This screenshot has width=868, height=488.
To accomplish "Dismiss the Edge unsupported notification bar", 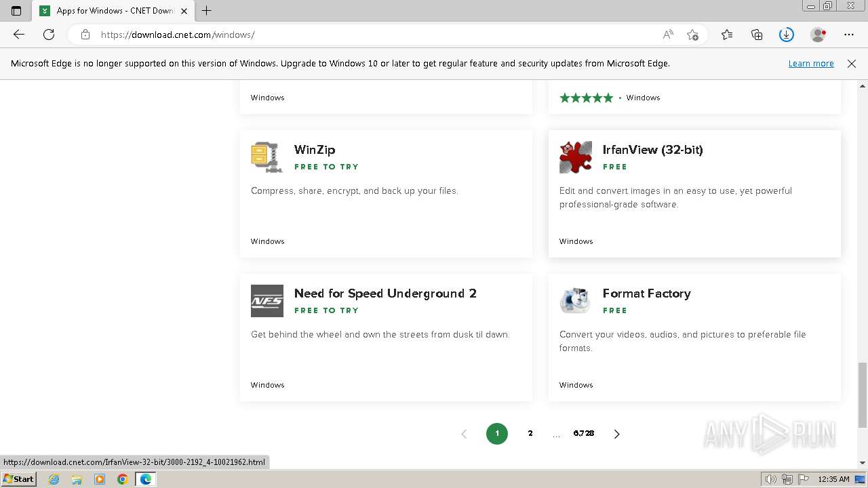I will point(852,63).
